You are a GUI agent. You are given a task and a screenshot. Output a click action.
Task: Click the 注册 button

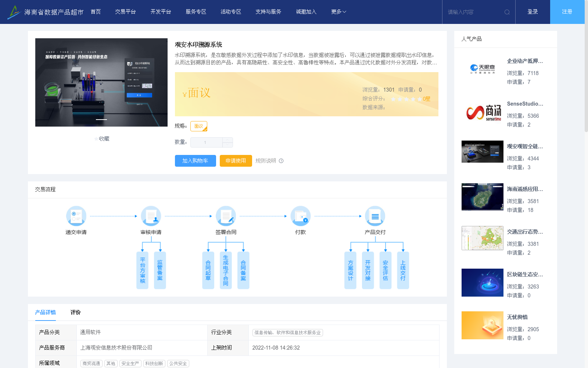coord(567,12)
